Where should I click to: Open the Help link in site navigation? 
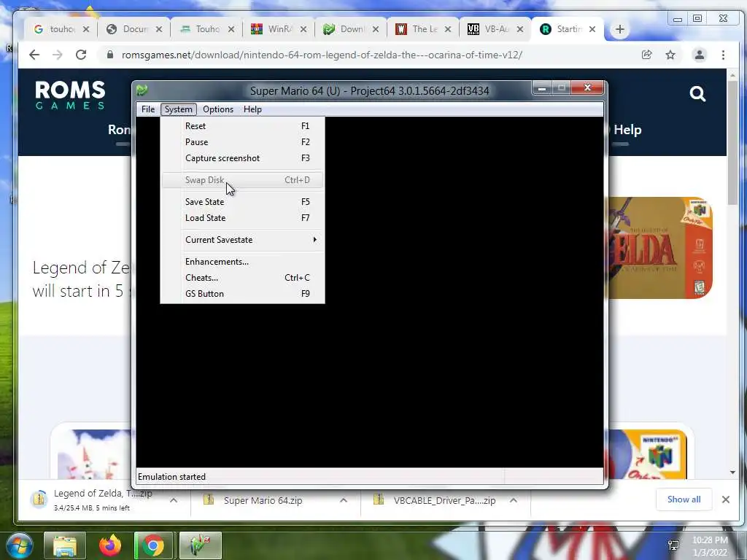coord(627,130)
